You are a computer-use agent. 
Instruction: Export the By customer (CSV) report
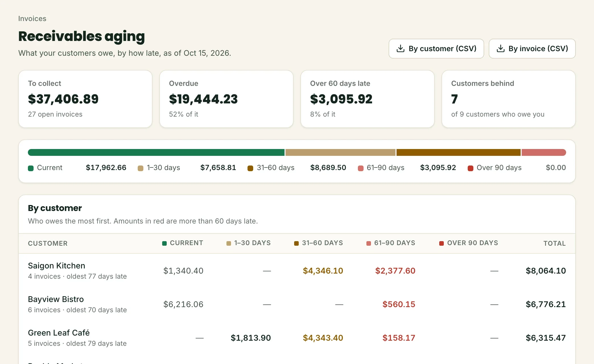coord(436,49)
